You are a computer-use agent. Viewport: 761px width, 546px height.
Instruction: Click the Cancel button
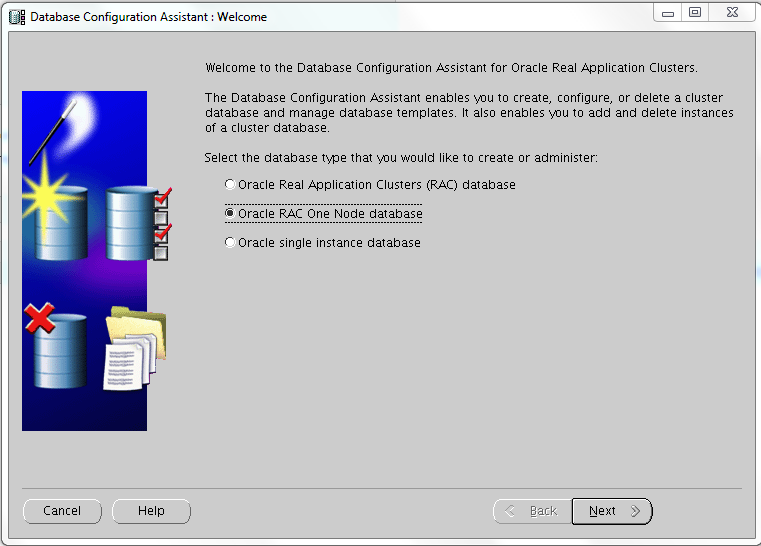62,511
